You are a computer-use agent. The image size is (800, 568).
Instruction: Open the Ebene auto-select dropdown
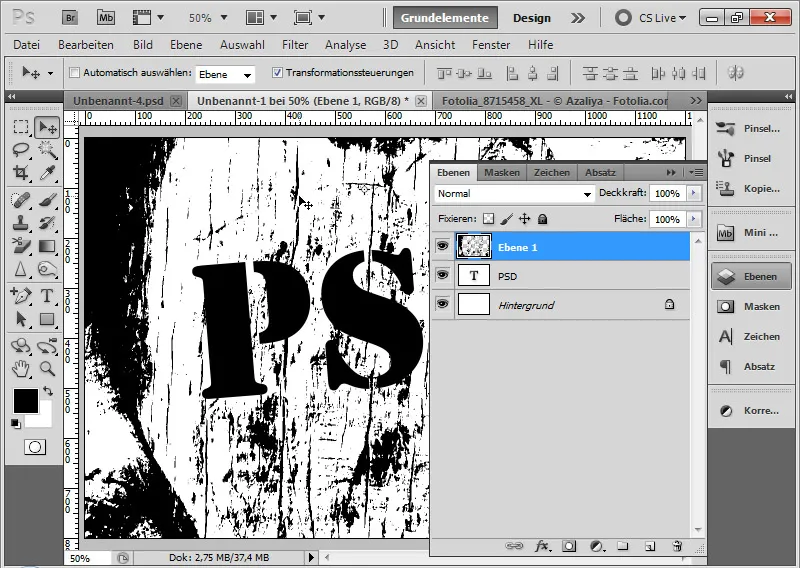click(x=225, y=75)
